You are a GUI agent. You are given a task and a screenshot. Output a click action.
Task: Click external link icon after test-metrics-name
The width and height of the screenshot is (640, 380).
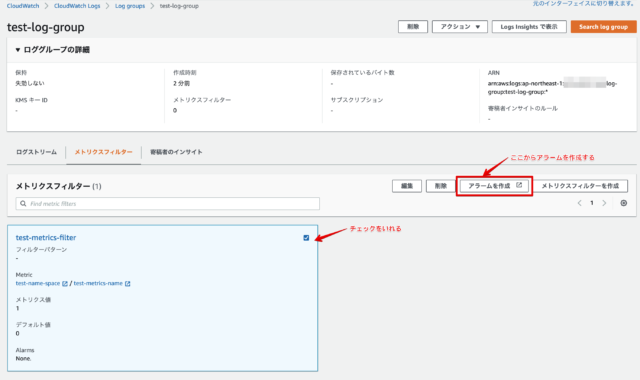127,283
